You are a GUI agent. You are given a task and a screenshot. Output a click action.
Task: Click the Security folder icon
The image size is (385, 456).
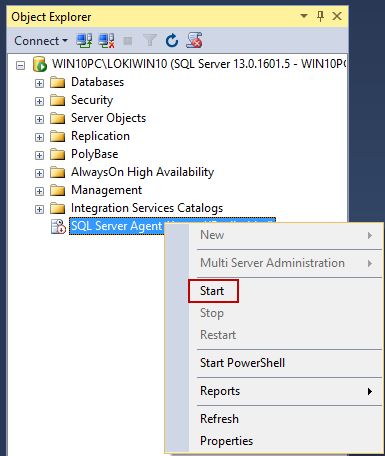(x=57, y=100)
